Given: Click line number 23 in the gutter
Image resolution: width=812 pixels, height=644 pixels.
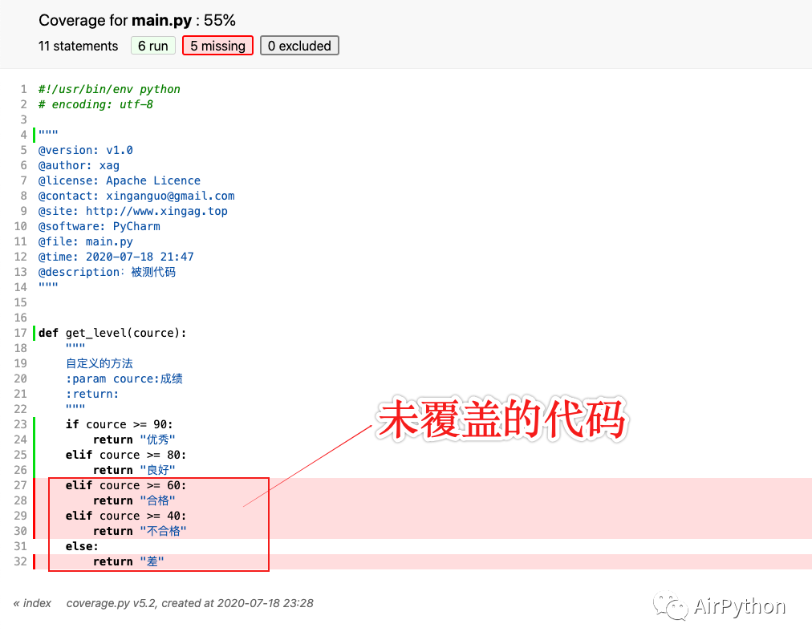Looking at the screenshot, I should 20,424.
